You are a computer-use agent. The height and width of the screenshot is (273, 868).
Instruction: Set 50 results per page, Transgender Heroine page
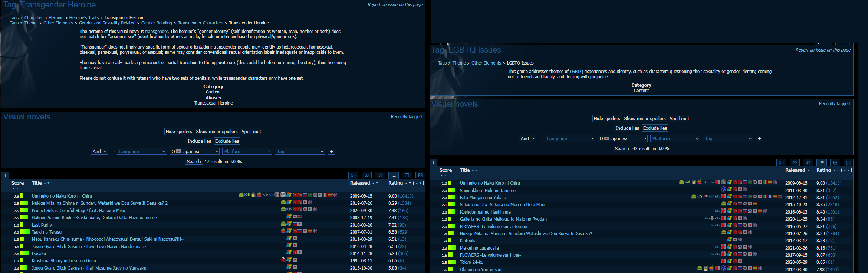(x=353, y=175)
